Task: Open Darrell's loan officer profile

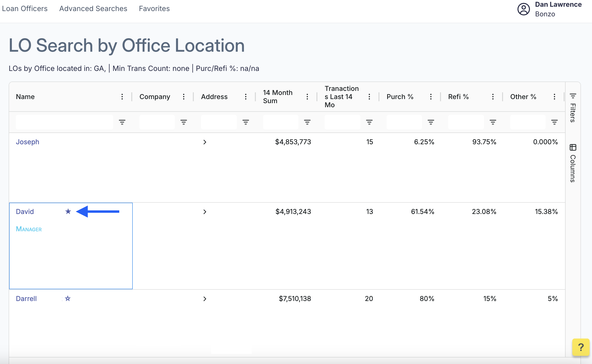Action: point(26,299)
